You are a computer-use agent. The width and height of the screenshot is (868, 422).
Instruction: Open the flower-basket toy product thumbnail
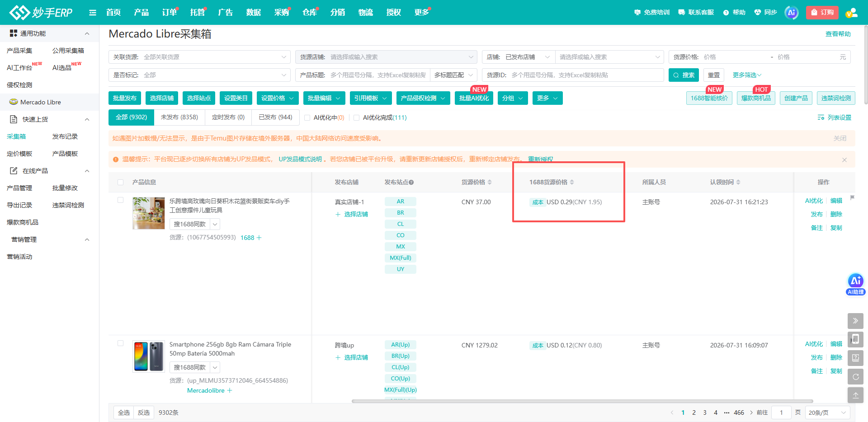point(149,213)
